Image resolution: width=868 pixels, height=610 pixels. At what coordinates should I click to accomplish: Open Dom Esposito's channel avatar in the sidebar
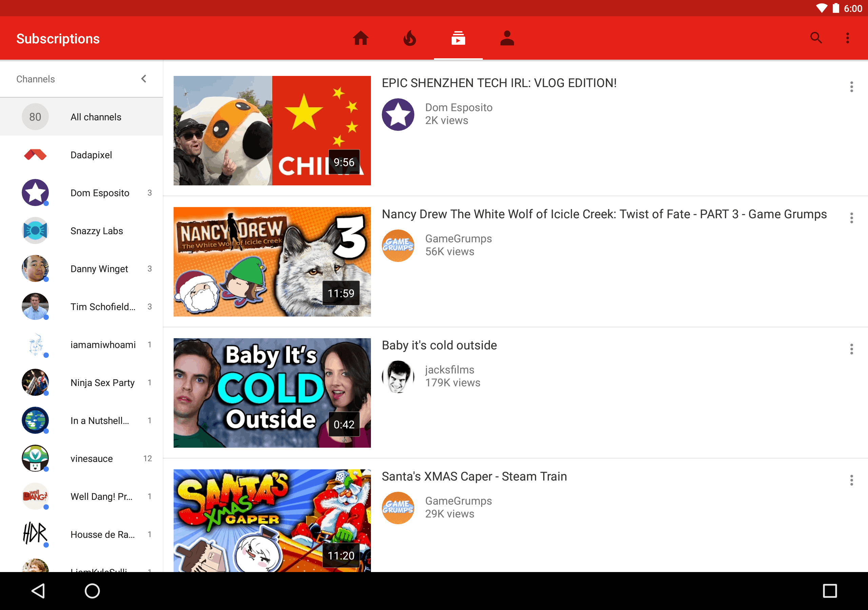pyautogui.click(x=35, y=193)
